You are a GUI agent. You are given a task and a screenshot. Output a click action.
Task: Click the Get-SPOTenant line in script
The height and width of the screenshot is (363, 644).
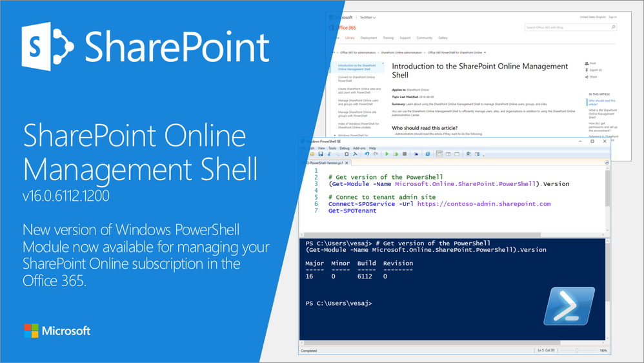click(x=352, y=211)
